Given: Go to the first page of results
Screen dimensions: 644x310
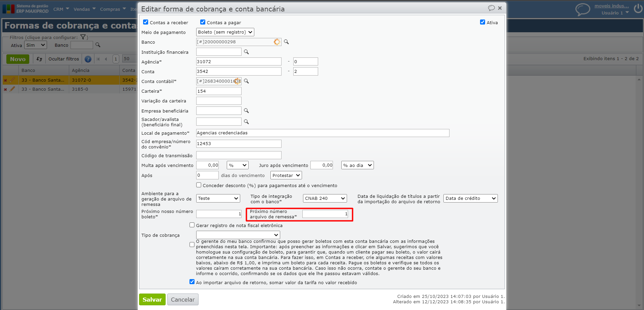Looking at the screenshot, I should (x=98, y=59).
